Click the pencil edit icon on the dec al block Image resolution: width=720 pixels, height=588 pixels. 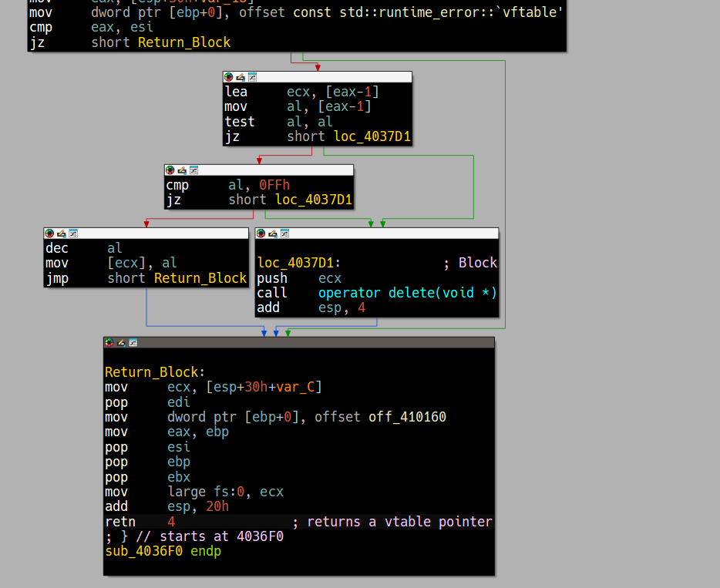click(61, 234)
